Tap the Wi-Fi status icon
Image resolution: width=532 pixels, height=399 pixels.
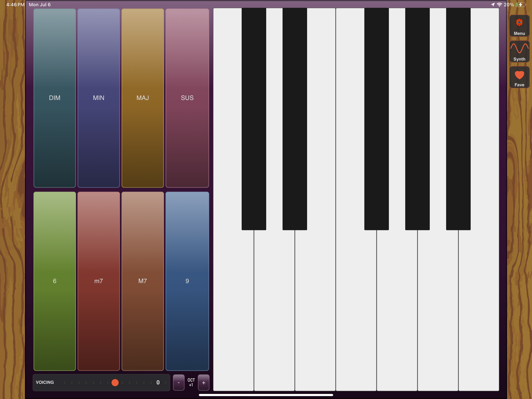[499, 4]
